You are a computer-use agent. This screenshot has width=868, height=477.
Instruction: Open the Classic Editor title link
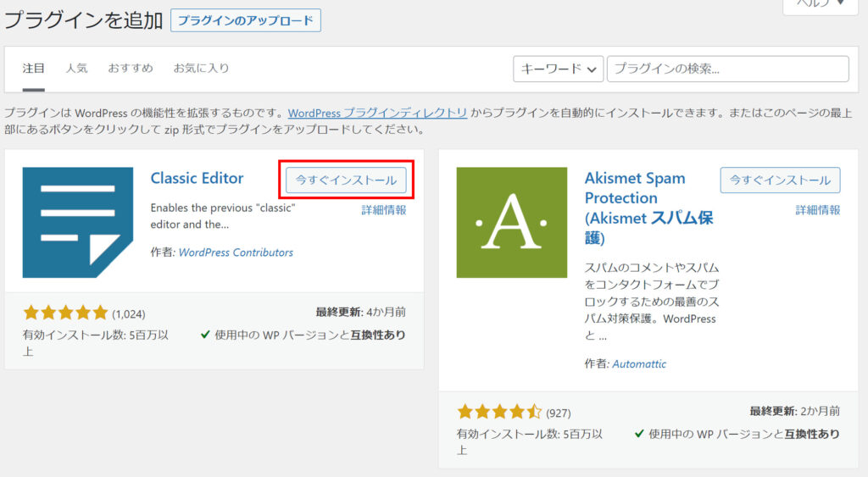click(x=197, y=178)
